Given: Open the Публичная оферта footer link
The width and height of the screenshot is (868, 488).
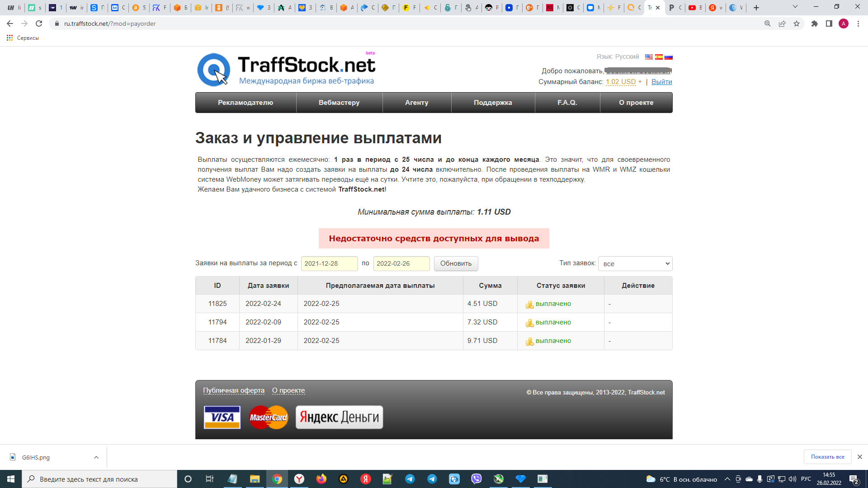Looking at the screenshot, I should click(234, 390).
